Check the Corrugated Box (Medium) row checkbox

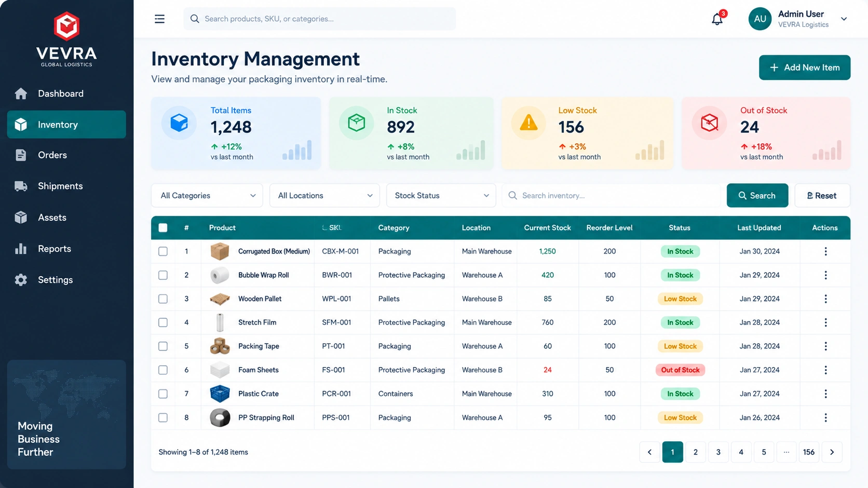[163, 251]
